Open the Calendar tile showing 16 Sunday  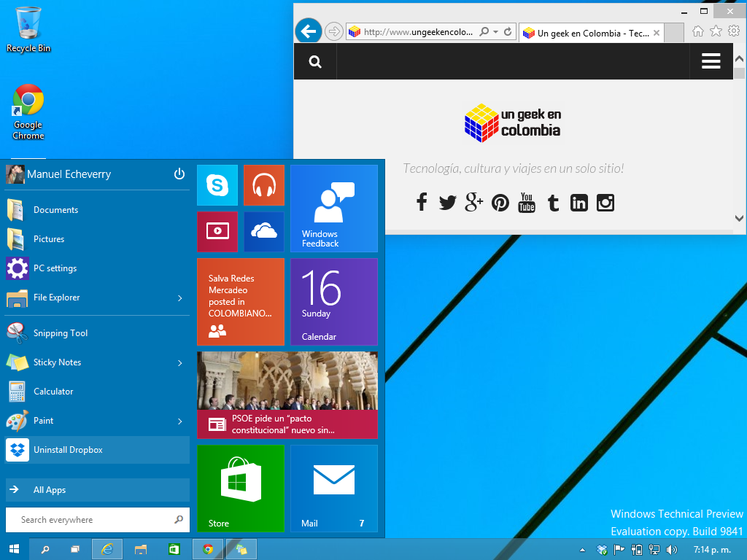coord(334,302)
